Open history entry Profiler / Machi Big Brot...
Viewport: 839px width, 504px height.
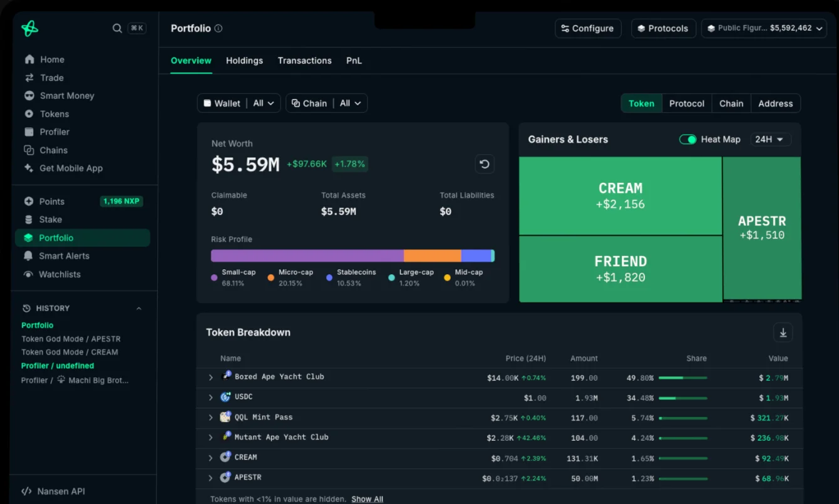coord(75,380)
